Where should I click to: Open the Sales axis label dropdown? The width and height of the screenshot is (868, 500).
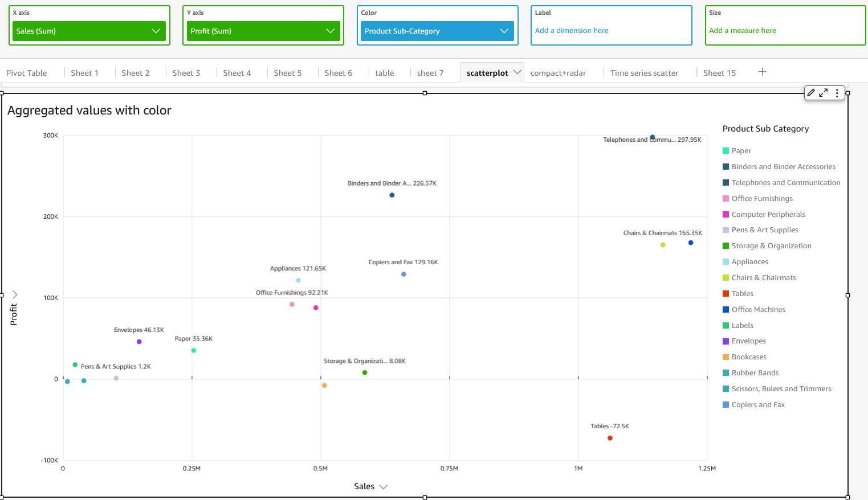pyautogui.click(x=383, y=487)
